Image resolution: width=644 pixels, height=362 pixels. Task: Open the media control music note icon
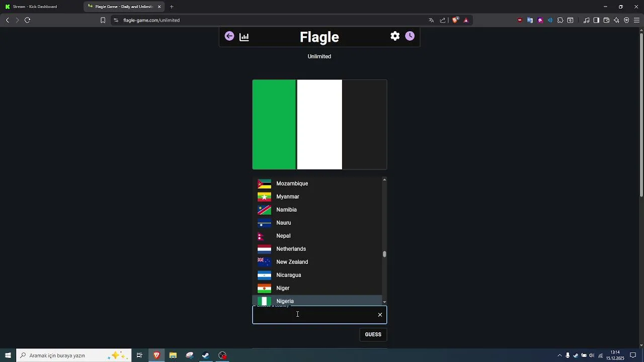(x=587, y=20)
